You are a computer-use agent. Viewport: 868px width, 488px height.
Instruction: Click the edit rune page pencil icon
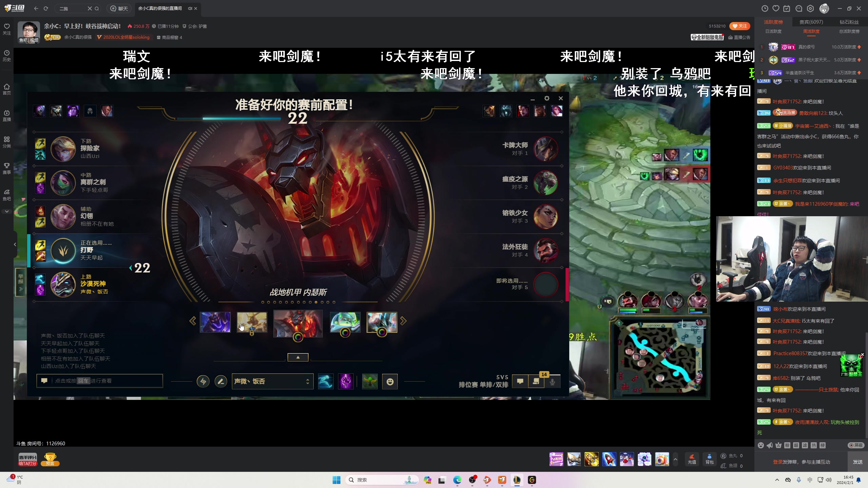point(221,382)
